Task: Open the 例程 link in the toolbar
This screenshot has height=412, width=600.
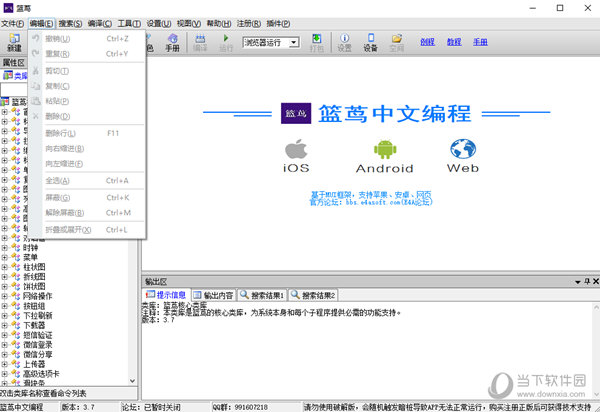Action: 427,42
